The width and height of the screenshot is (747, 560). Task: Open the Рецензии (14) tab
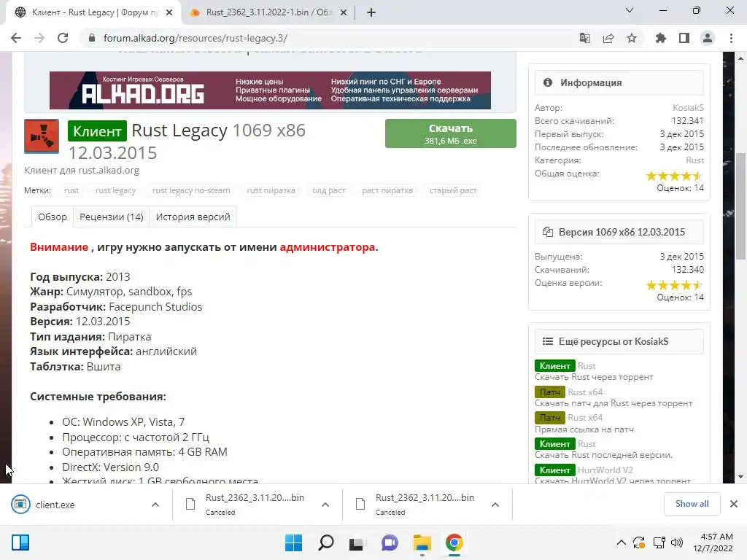tap(111, 217)
